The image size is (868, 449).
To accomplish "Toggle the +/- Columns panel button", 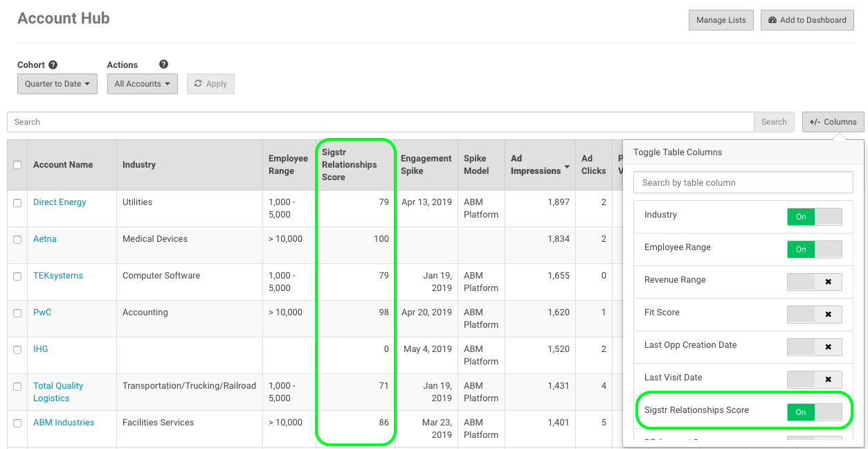I will [x=833, y=122].
